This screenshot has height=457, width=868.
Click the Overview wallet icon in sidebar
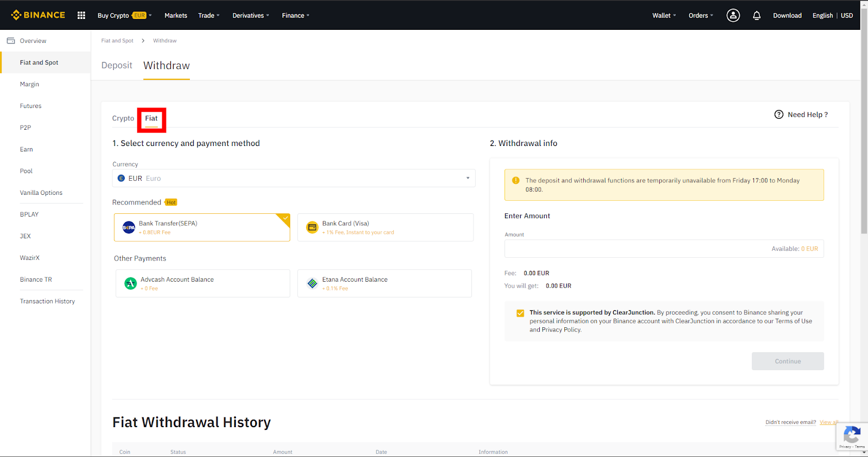[x=11, y=41]
